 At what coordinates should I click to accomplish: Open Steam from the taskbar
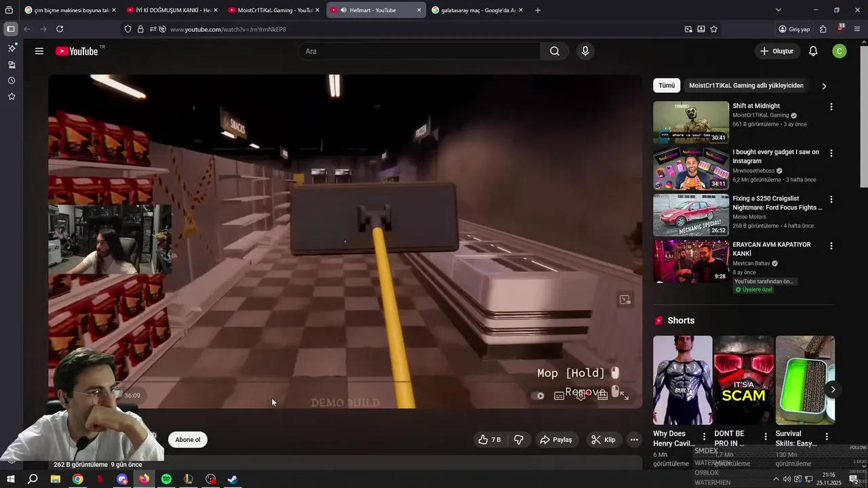[232, 479]
